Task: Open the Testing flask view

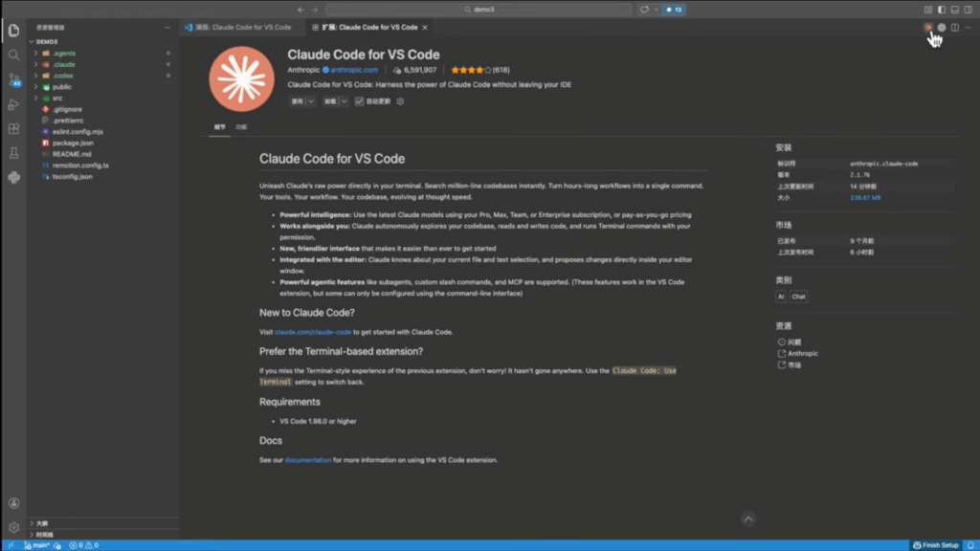Action: 13,153
